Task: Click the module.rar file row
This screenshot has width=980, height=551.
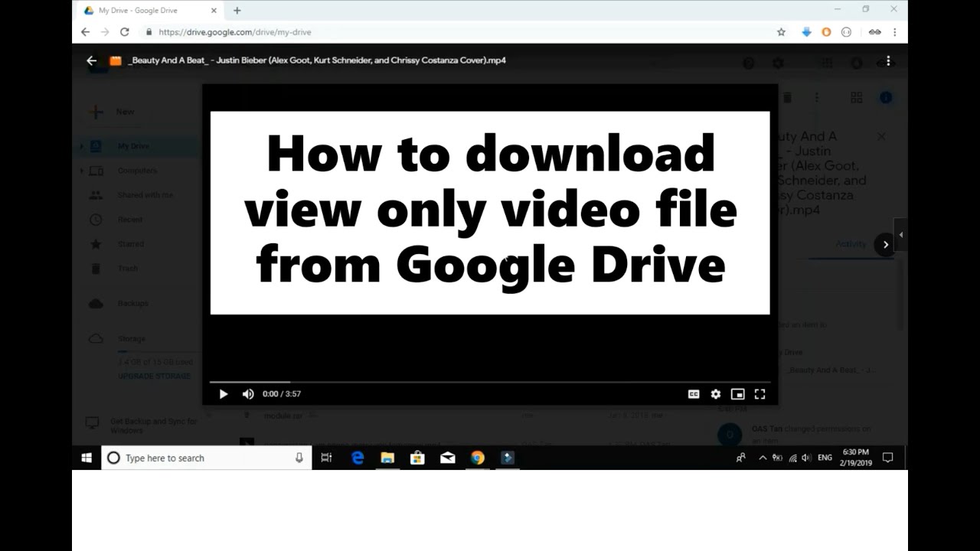Action: coord(459,416)
